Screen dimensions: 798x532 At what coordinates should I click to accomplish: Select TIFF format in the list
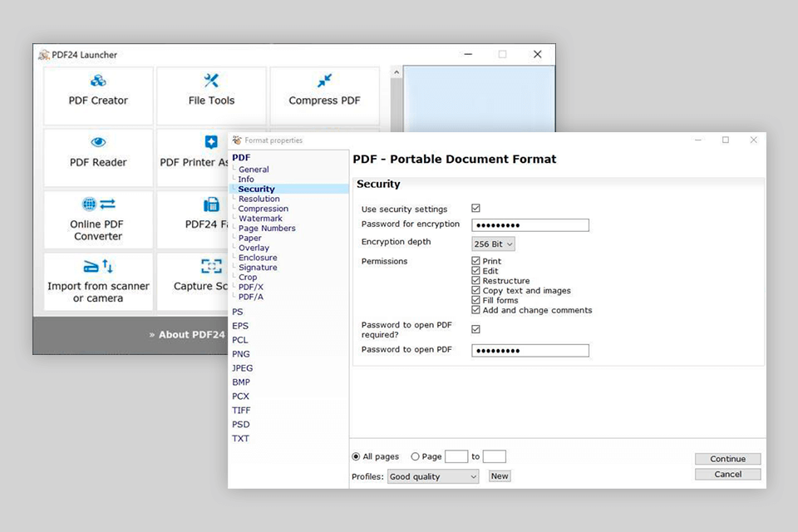242,411
